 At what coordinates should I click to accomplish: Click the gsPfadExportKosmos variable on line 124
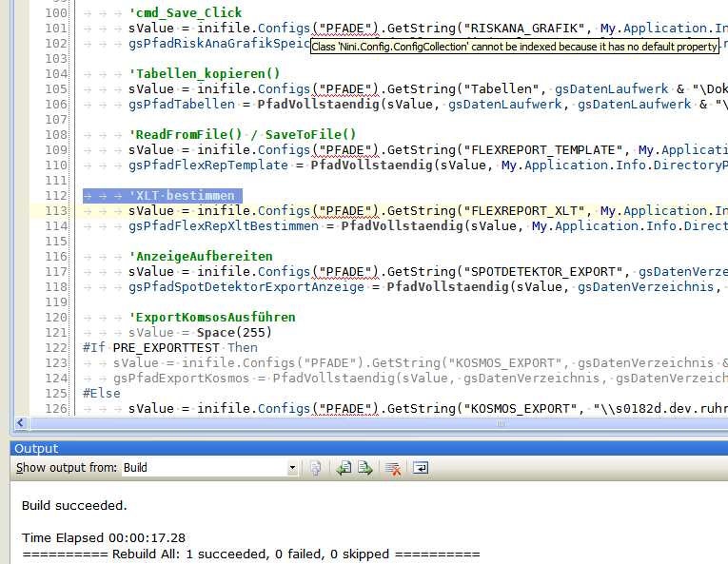click(182, 379)
